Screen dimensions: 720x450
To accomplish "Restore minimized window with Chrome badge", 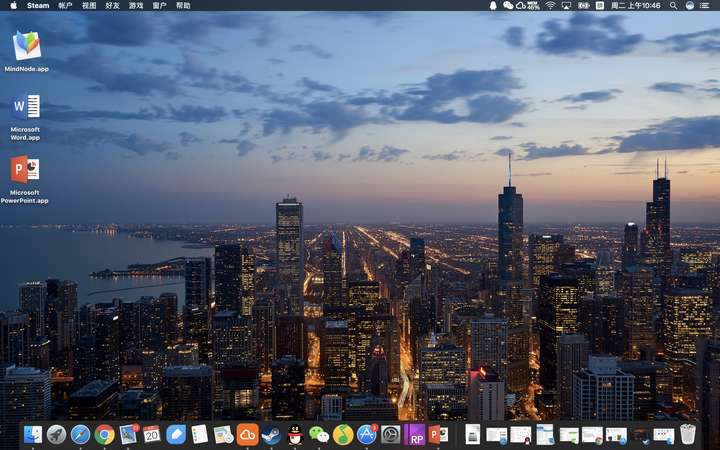I will pos(592,434).
